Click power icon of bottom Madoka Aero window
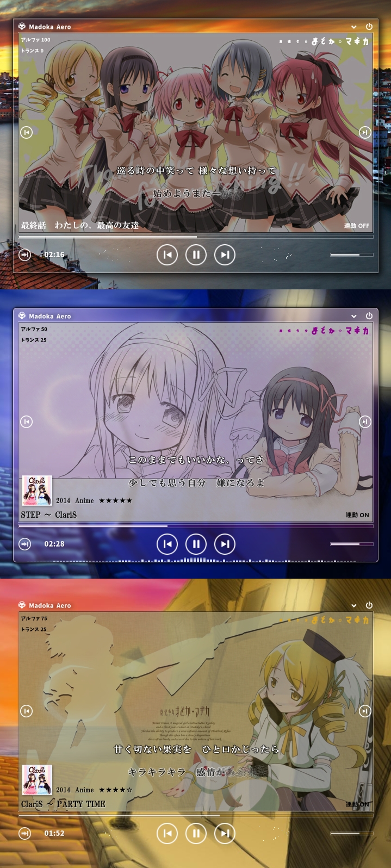This screenshot has width=391, height=868. 369,605
